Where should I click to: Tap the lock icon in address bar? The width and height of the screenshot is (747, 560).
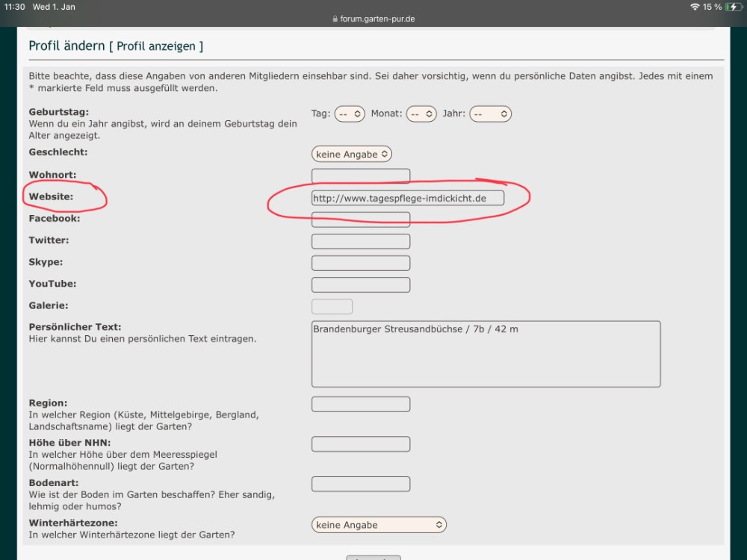[335, 19]
